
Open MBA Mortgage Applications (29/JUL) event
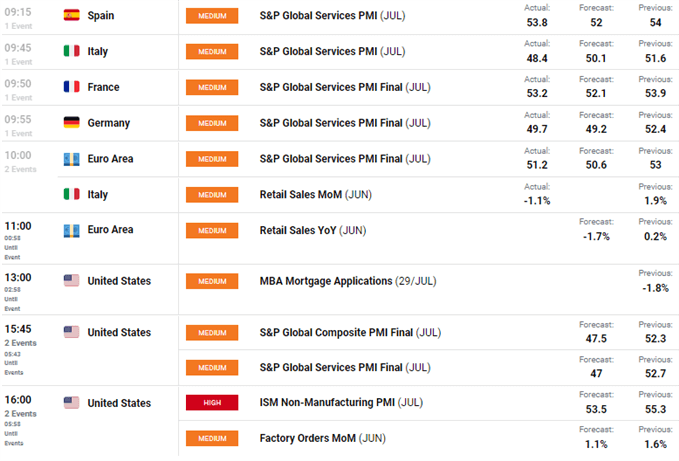[x=348, y=281]
